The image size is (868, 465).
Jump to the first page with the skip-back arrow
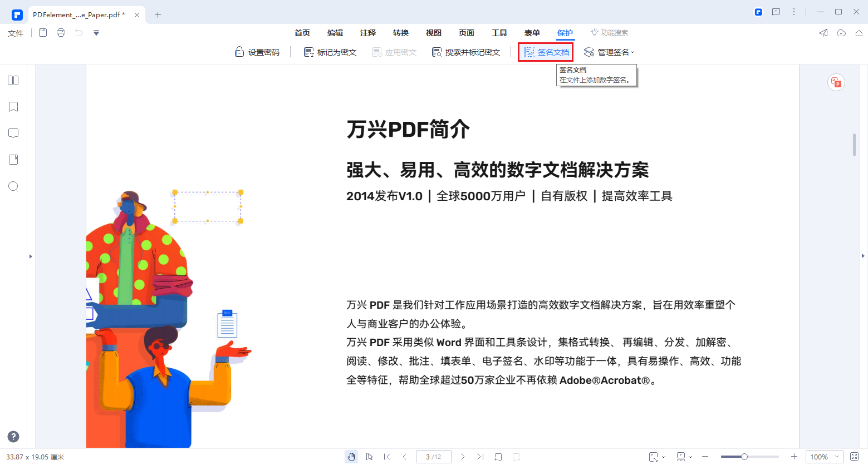coord(387,456)
